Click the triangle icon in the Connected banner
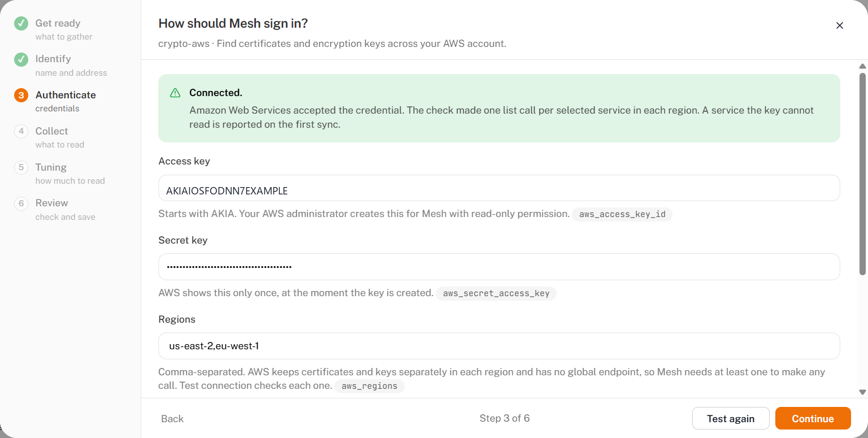This screenshot has height=438, width=868. click(175, 93)
